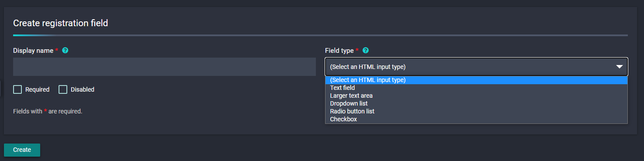
Task: Choose the "(Select an HTML input type)" highlighted list option
Action: (x=476, y=80)
